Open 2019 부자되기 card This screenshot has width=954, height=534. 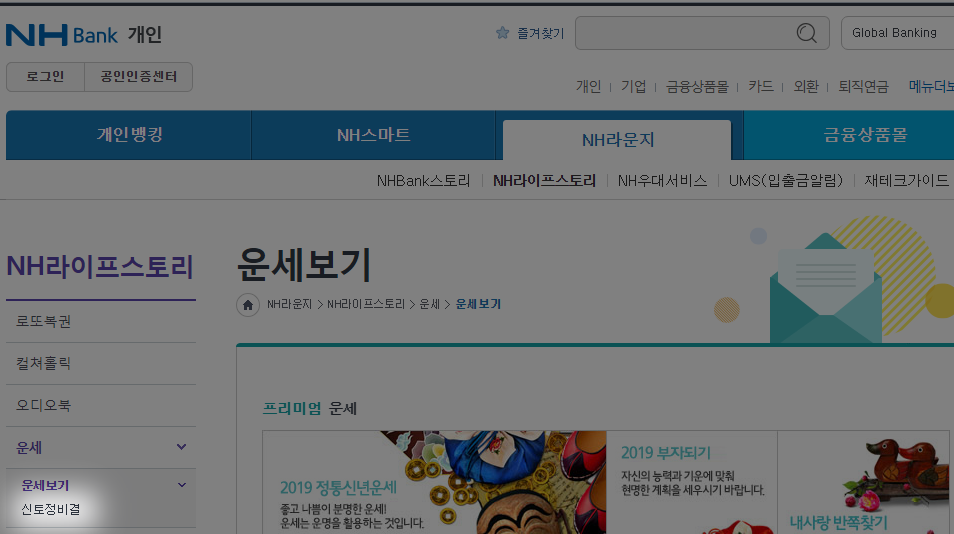(692, 482)
